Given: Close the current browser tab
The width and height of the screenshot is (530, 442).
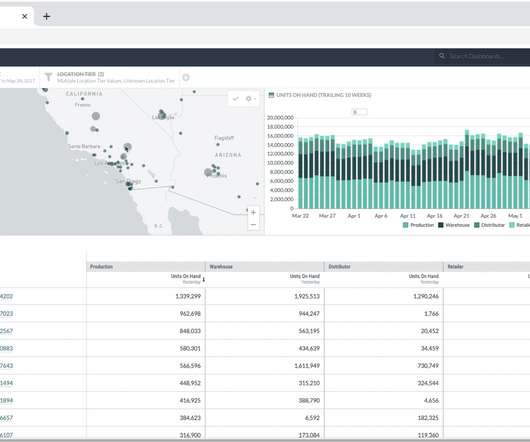Looking at the screenshot, I should 25,16.
